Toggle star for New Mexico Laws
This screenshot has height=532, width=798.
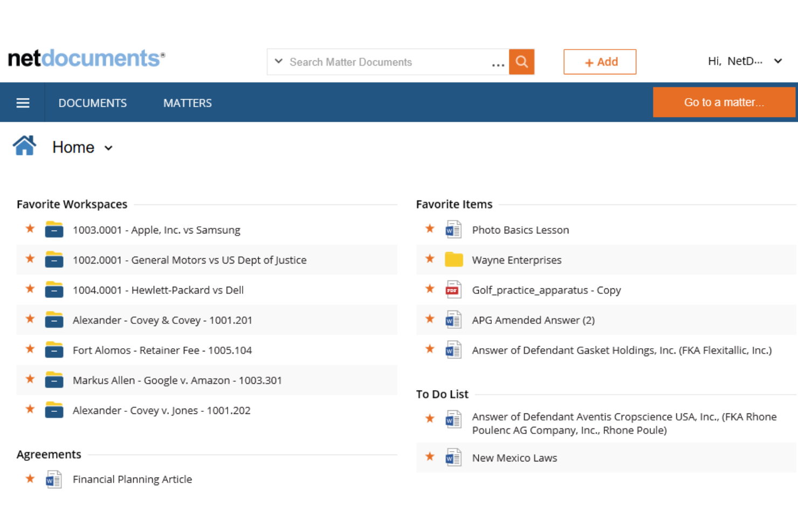coord(430,457)
